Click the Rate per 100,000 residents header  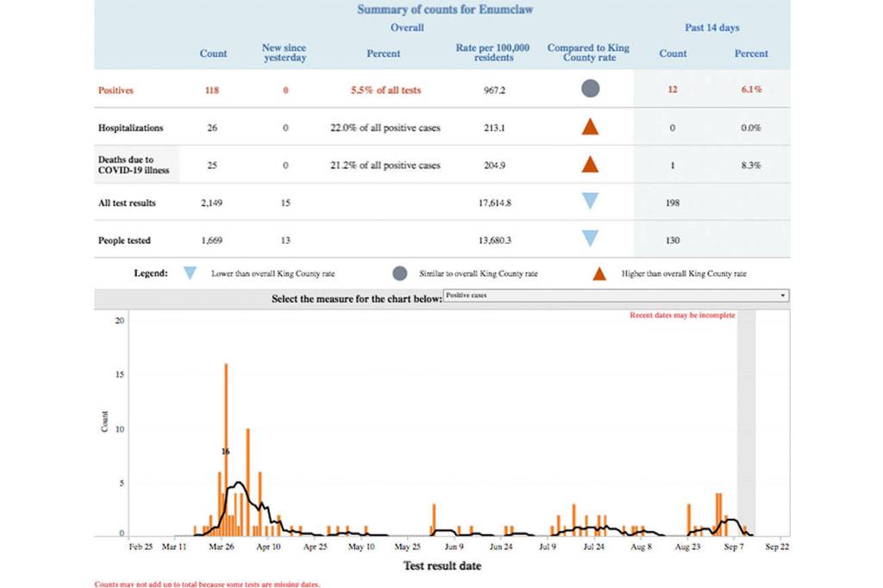tap(492, 53)
